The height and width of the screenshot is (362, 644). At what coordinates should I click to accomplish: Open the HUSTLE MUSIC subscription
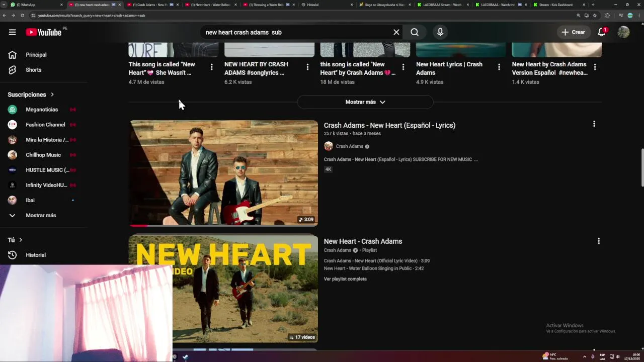point(43,170)
